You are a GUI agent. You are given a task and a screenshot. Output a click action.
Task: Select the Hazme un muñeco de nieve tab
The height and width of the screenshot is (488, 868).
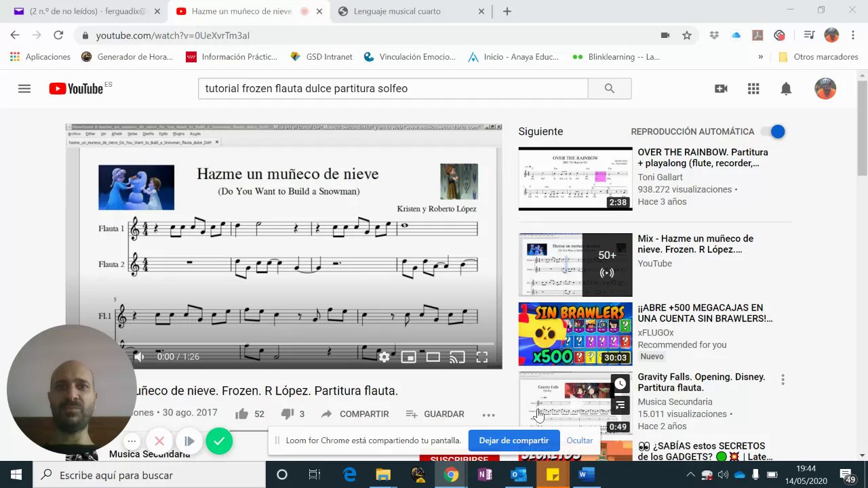pos(250,11)
